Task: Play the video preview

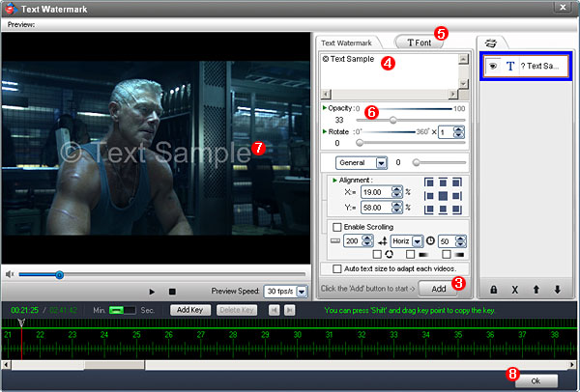Action: (x=152, y=292)
